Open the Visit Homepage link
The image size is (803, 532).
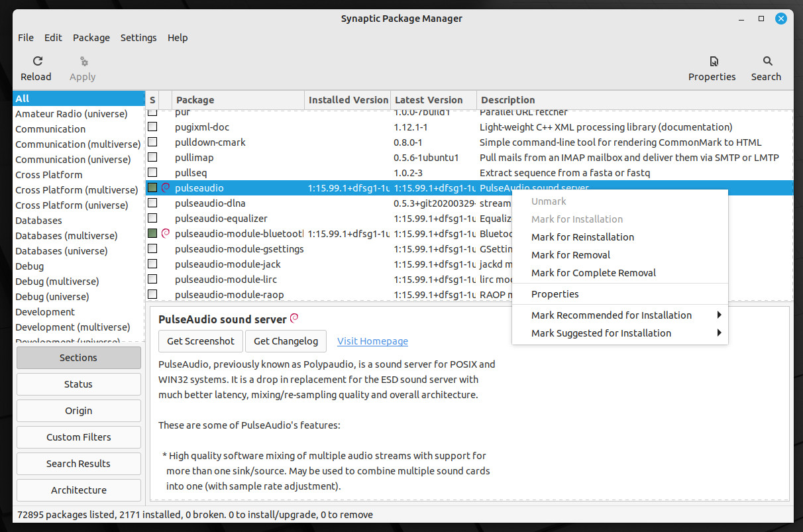tap(372, 341)
